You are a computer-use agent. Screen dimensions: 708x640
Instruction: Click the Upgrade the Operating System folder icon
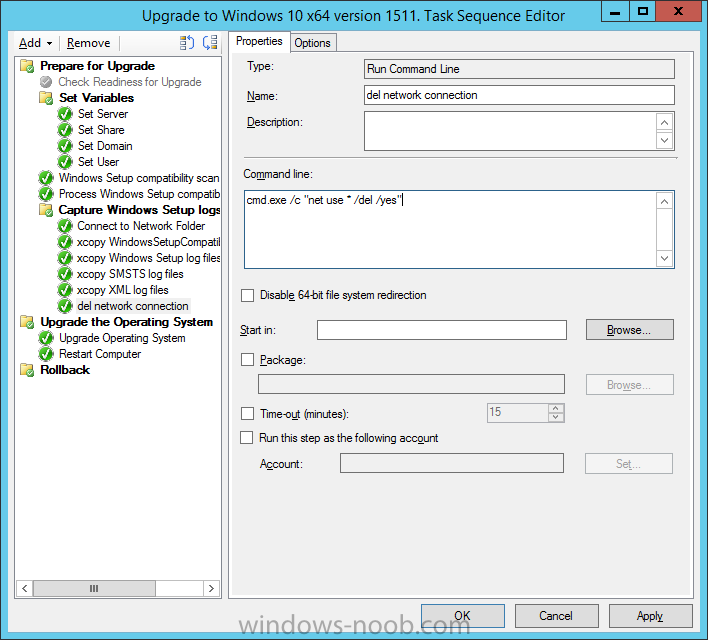[27, 322]
